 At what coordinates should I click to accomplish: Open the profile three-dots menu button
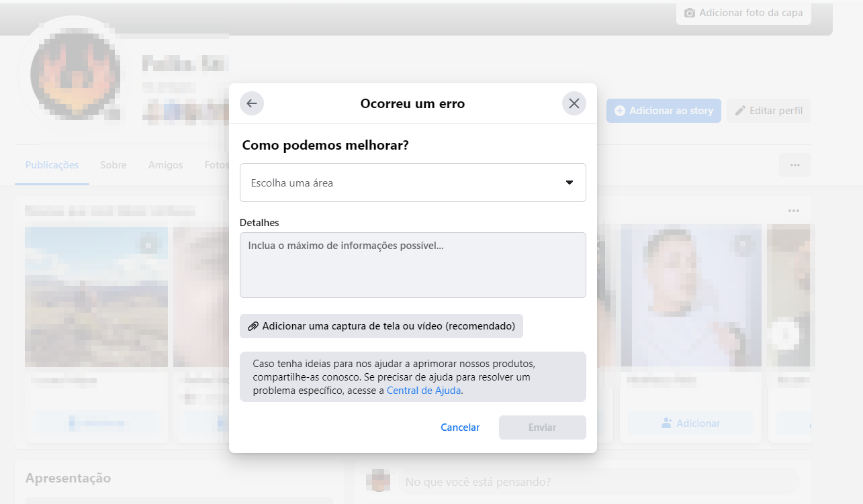(x=794, y=165)
